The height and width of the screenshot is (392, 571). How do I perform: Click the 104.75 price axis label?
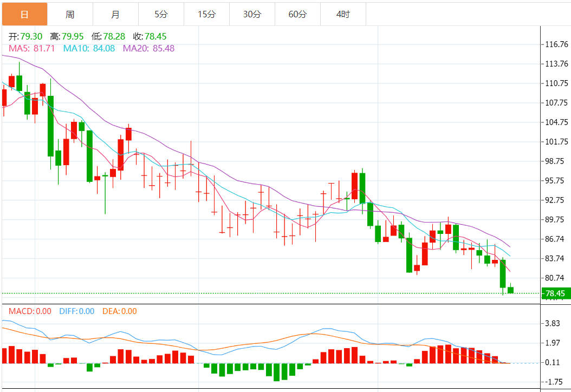pyautogui.click(x=556, y=122)
